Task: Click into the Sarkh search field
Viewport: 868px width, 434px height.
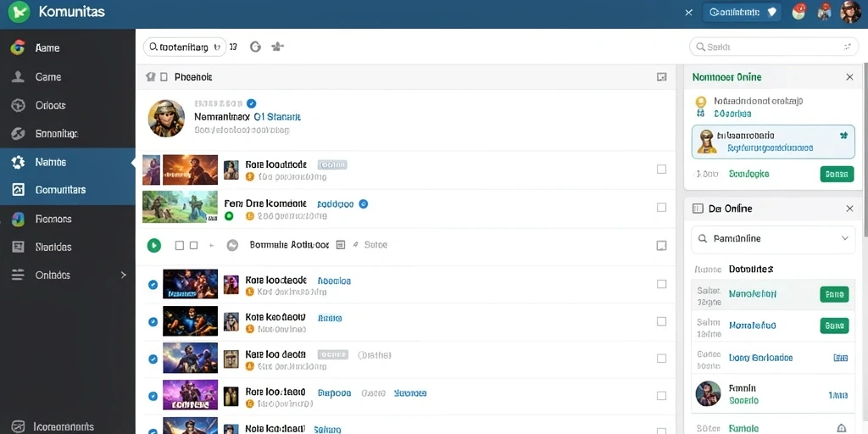Action: click(773, 47)
